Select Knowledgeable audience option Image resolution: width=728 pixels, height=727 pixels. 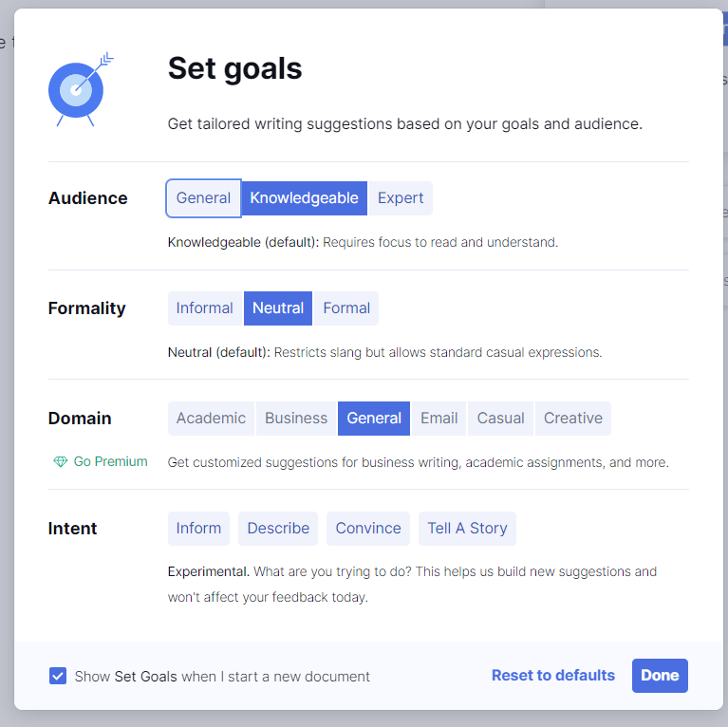click(304, 198)
